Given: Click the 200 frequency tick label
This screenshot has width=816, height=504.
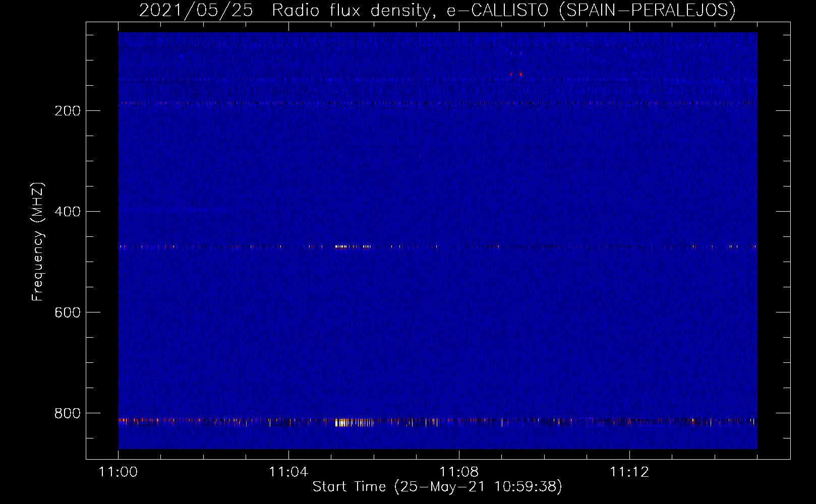Looking at the screenshot, I should coord(68,111).
